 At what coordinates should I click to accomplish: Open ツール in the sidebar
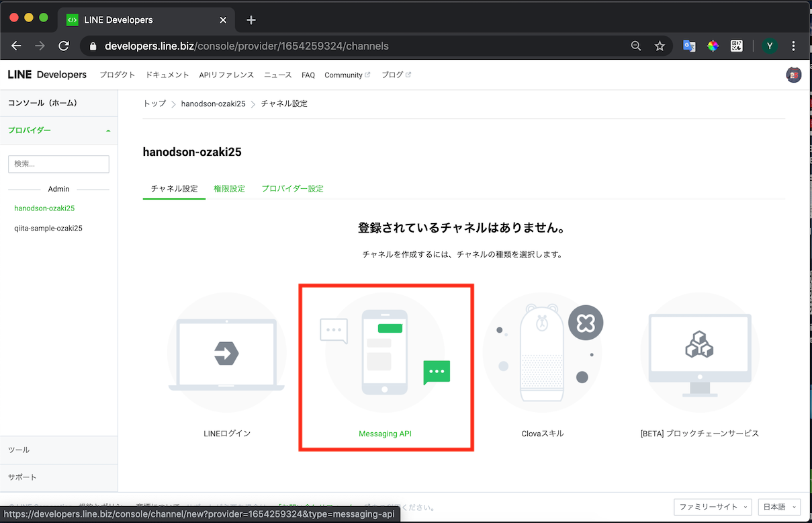tap(59, 450)
